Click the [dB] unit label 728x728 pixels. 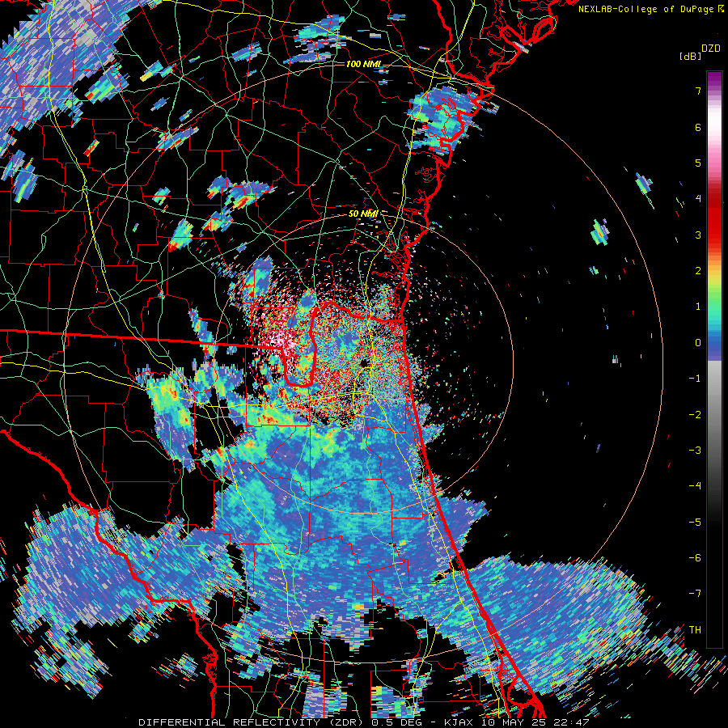coord(690,57)
